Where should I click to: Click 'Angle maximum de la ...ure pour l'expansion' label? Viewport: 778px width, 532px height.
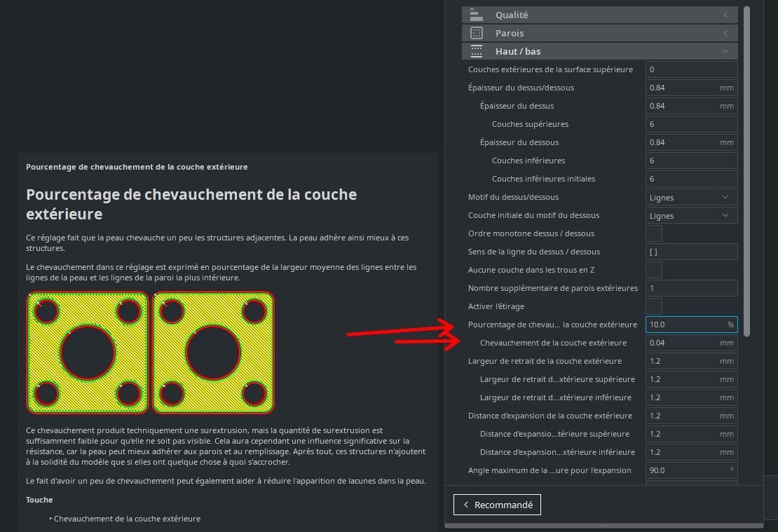[x=550, y=470]
